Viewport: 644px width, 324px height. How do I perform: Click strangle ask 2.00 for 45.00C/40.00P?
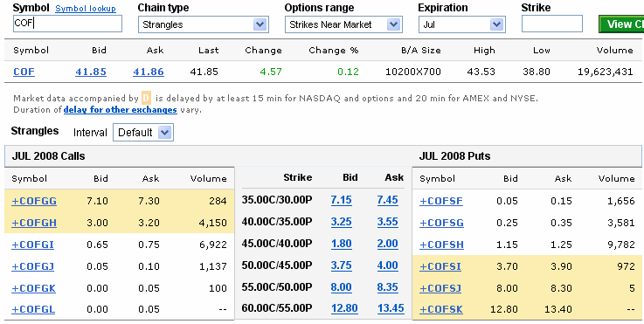point(388,244)
